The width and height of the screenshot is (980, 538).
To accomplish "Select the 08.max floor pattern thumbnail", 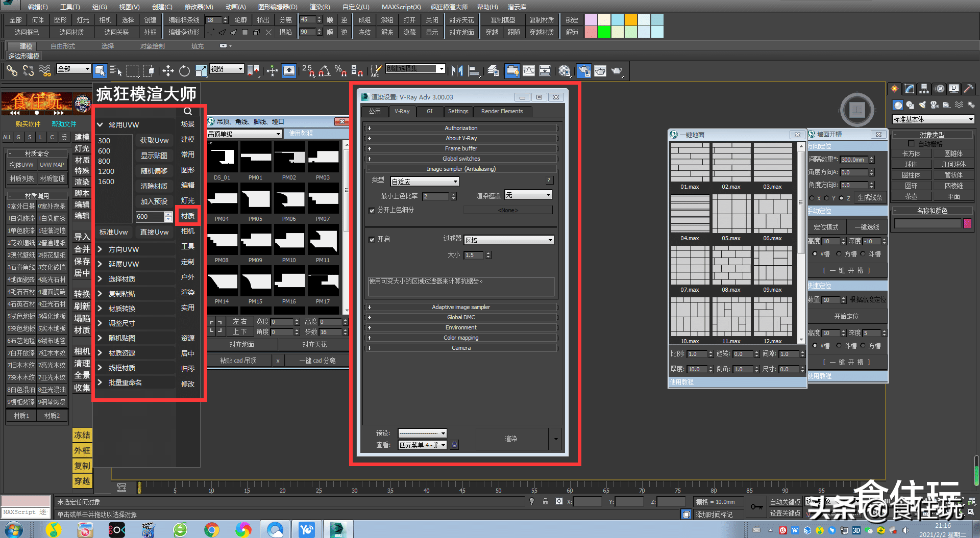I will [731, 266].
